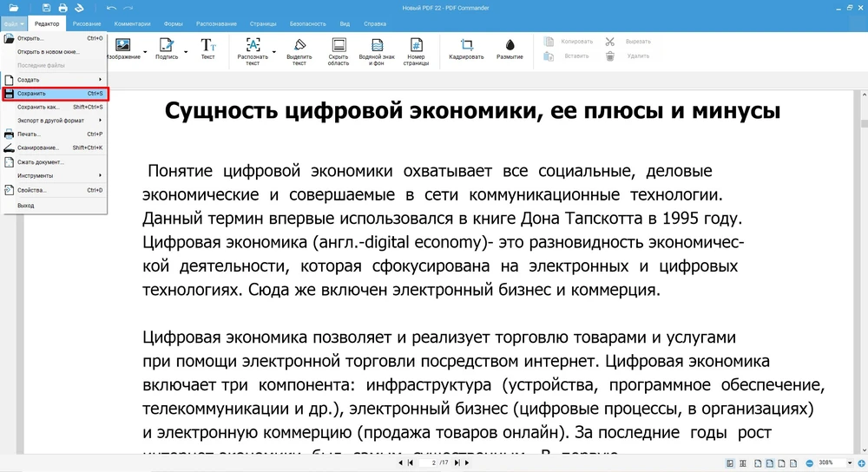Click the undo arrow in title bar
Screen dimensions: 868x472
pos(111,8)
